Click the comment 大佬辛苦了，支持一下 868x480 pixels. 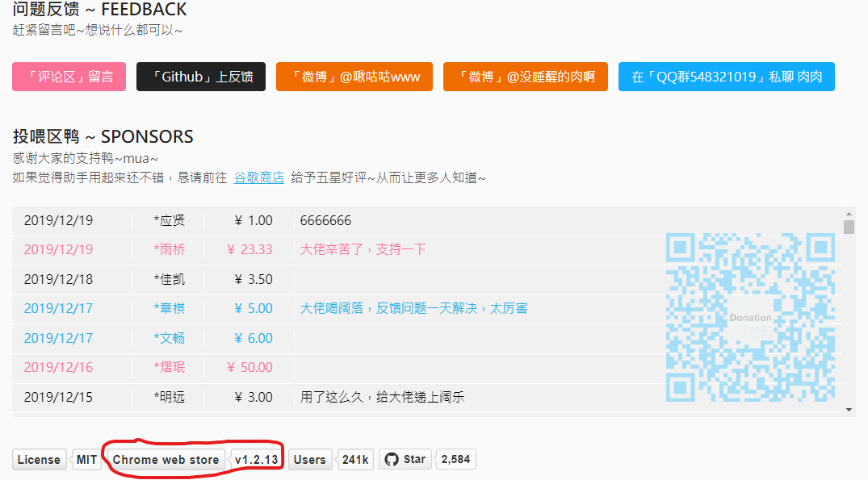point(363,249)
